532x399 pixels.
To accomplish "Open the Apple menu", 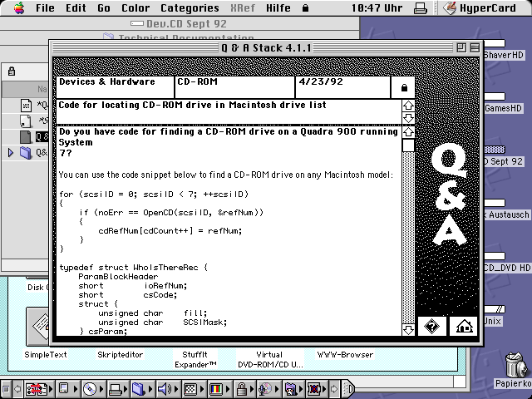I will click(19, 7).
